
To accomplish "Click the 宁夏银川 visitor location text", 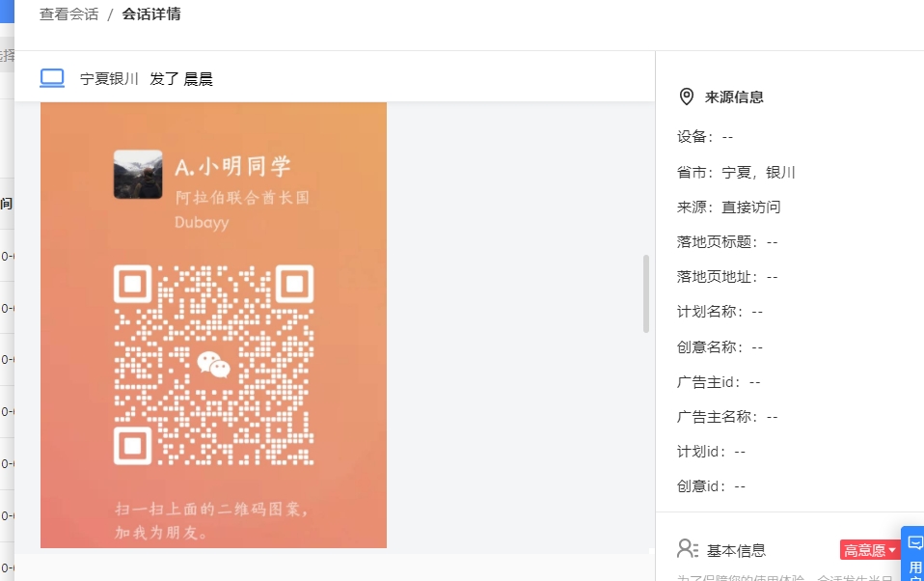I will [109, 79].
